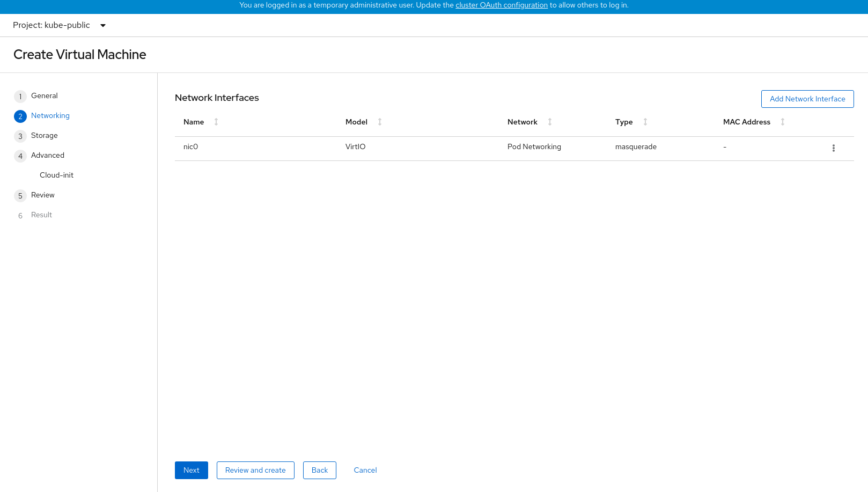Click the nic0 name cell
Viewport: 868px width, 492px height.
pos(190,146)
